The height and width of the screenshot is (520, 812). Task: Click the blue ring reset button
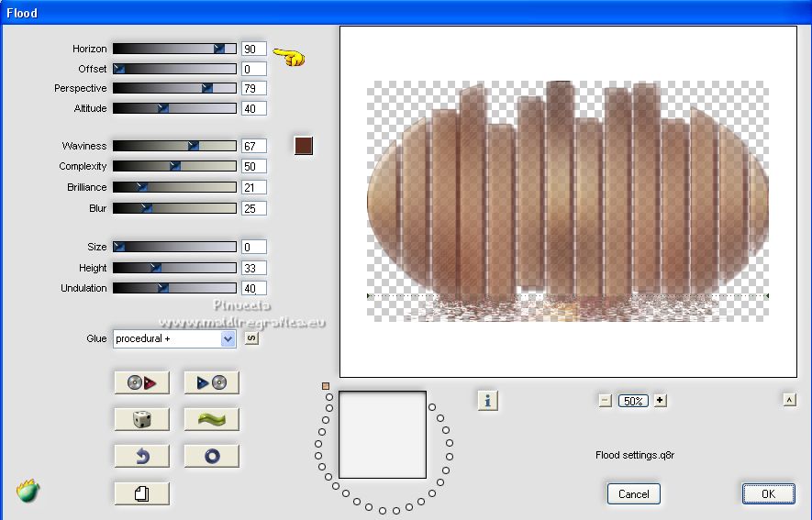click(211, 456)
